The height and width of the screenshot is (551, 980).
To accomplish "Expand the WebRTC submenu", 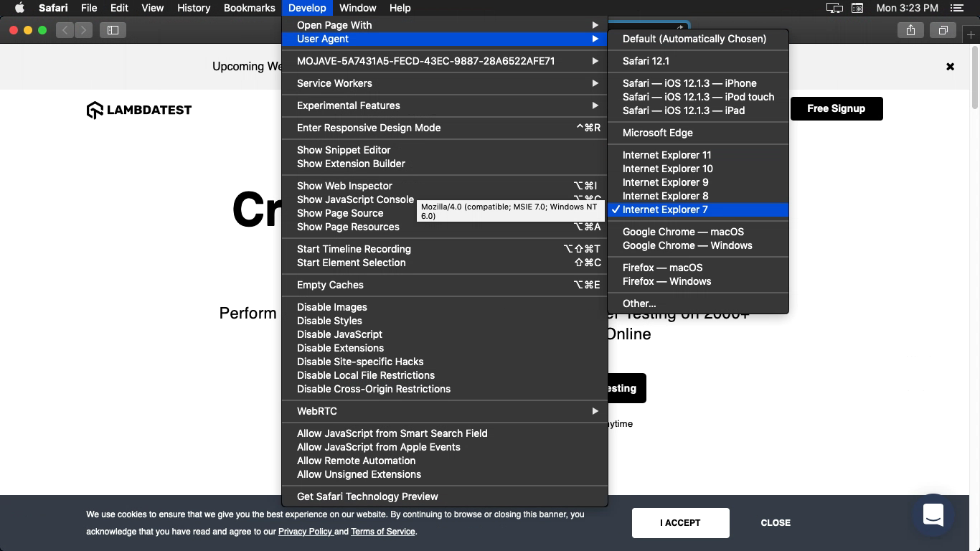I will pyautogui.click(x=445, y=411).
